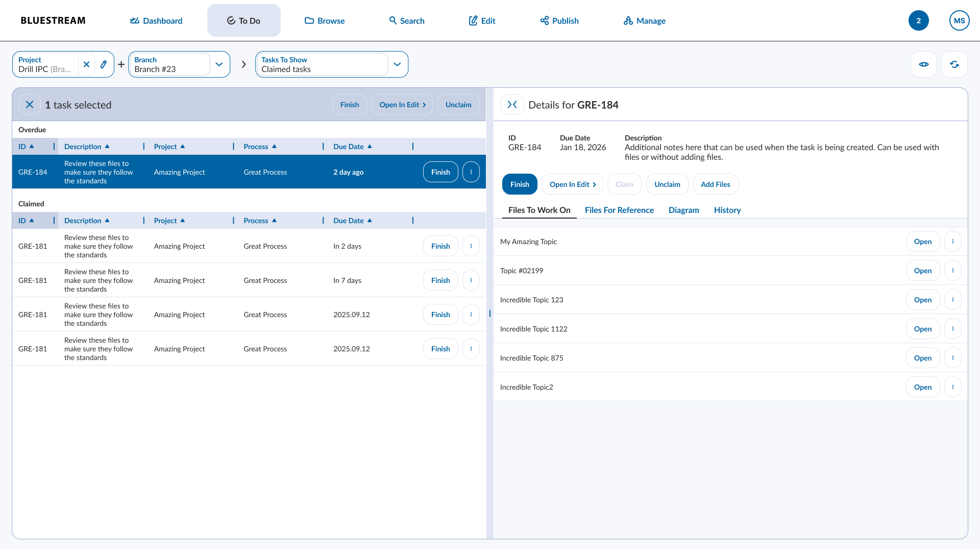Sort Claimed table by Process column
Image resolution: width=980 pixels, height=549 pixels.
[260, 221]
